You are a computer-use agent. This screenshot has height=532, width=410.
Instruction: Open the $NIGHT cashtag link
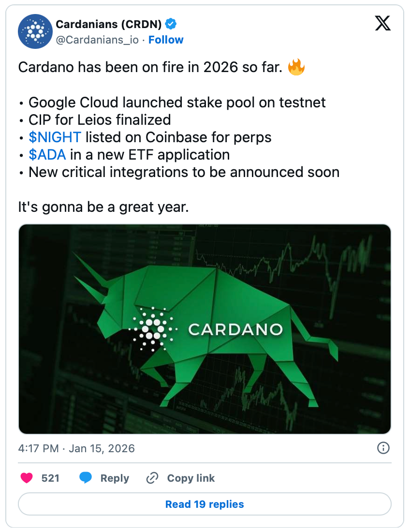(x=55, y=137)
